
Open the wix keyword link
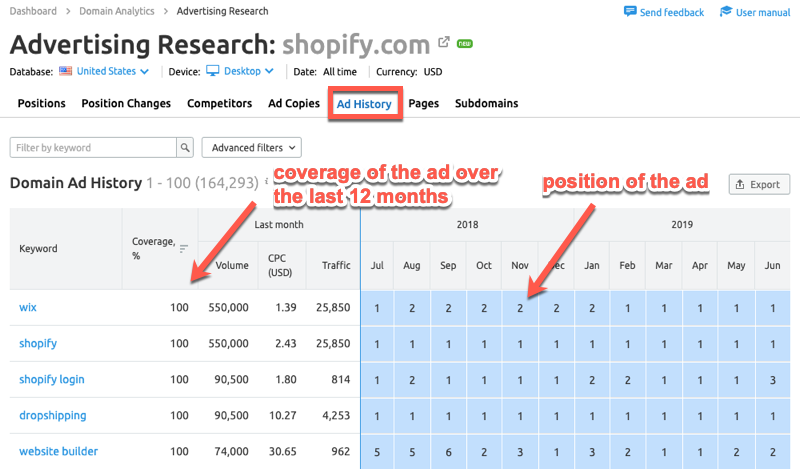(28, 308)
